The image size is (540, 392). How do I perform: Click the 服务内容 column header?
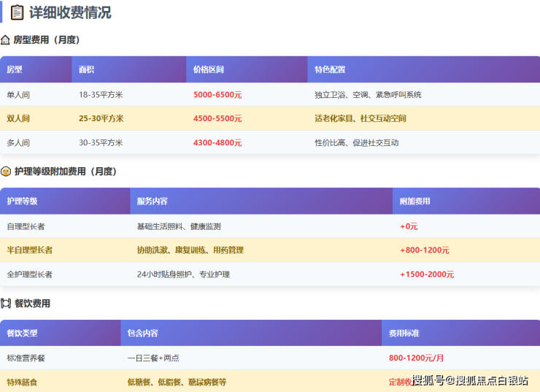point(152,201)
